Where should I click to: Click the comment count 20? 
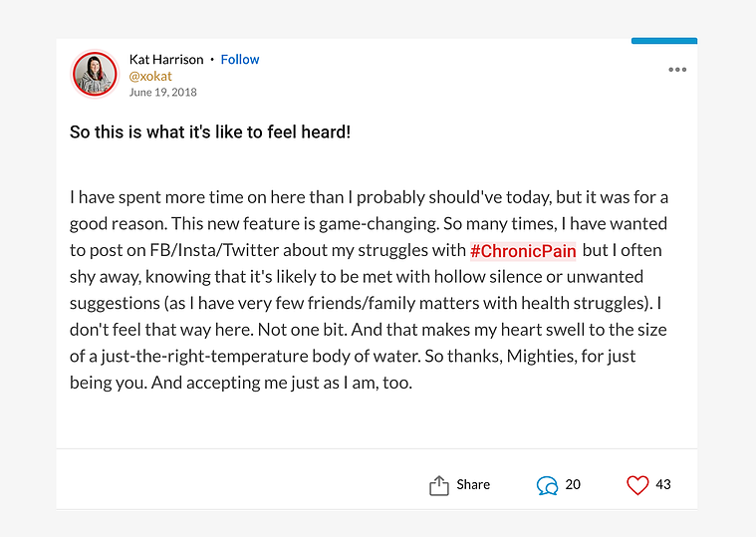[573, 484]
